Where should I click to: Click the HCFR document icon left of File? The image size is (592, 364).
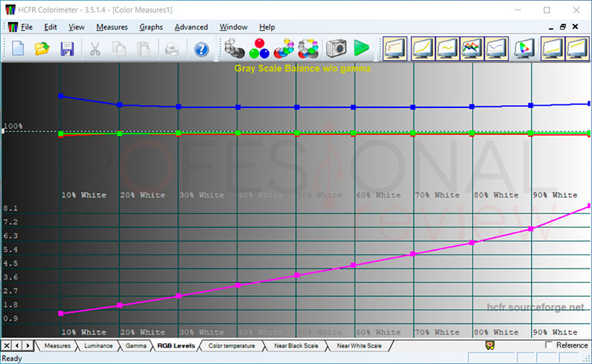pos(13,27)
